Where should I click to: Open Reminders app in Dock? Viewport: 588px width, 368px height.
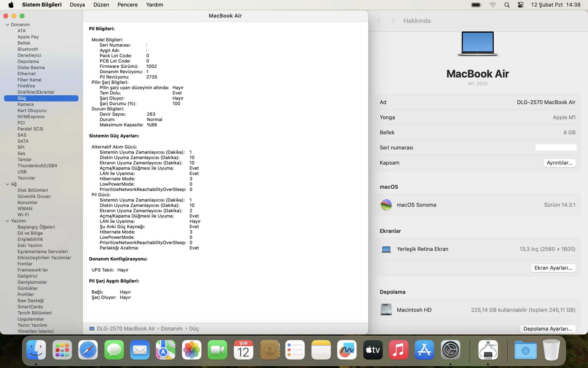point(295,350)
